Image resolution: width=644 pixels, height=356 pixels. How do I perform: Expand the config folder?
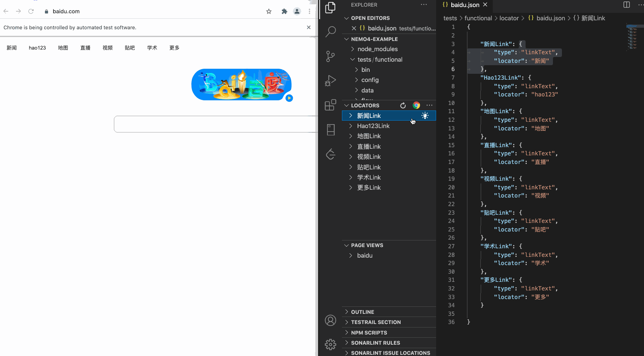point(356,80)
